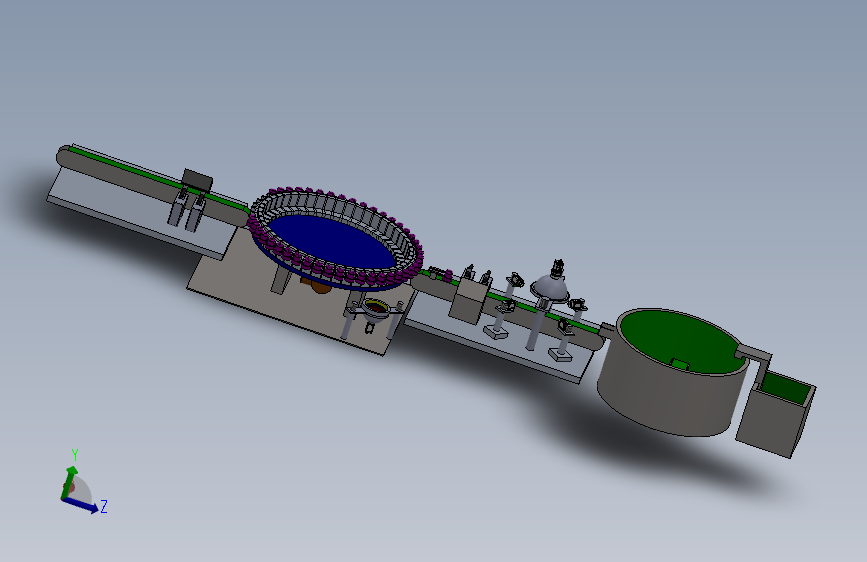Select the blue rotary disc surface
The width and height of the screenshot is (867, 562).
coord(332,242)
